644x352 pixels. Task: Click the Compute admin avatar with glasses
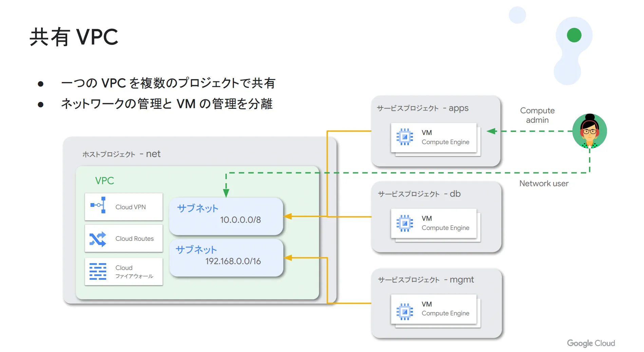point(590,131)
